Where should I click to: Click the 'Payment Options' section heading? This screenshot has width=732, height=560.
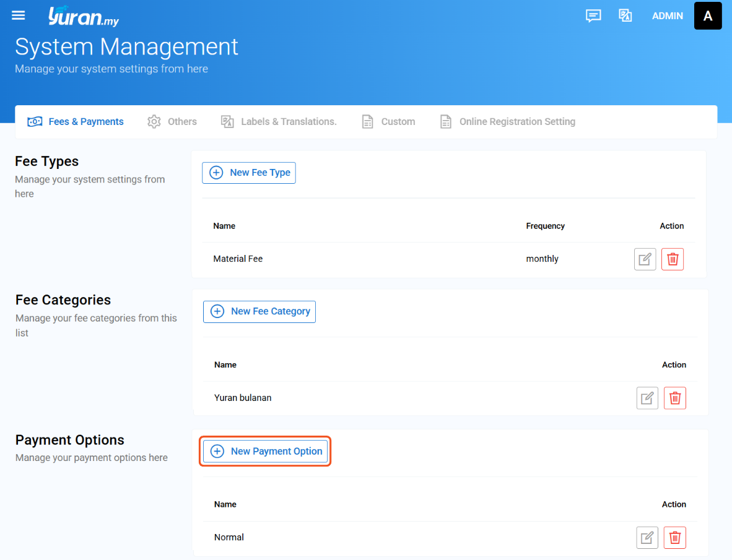click(69, 440)
